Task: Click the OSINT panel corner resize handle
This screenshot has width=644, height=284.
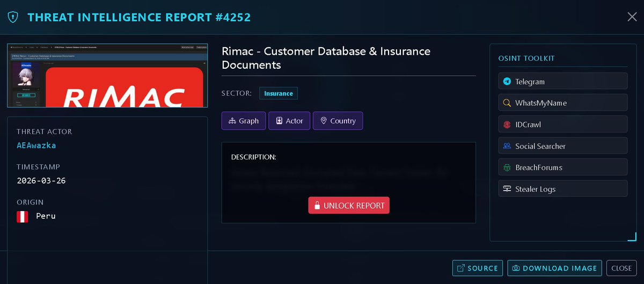Action: click(x=632, y=236)
